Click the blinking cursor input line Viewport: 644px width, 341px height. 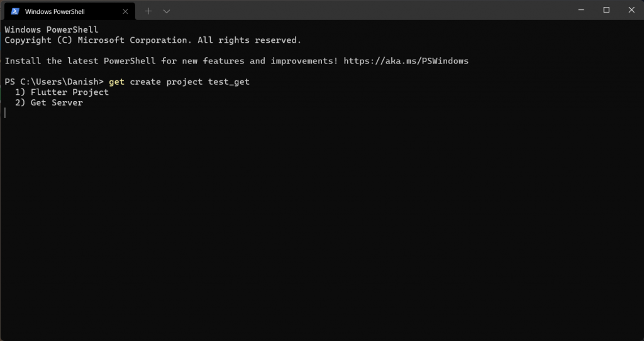point(6,113)
